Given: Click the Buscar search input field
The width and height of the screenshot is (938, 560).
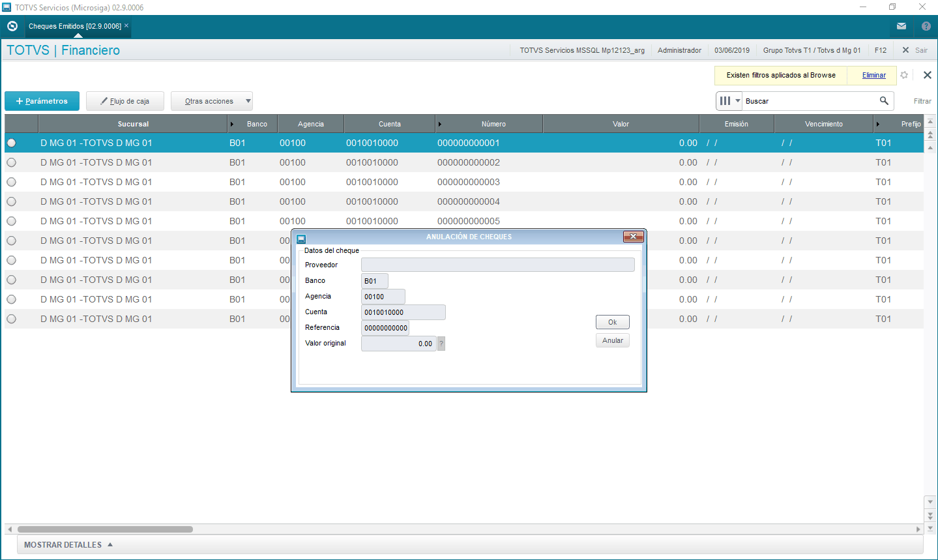Looking at the screenshot, I should pyautogui.click(x=810, y=101).
